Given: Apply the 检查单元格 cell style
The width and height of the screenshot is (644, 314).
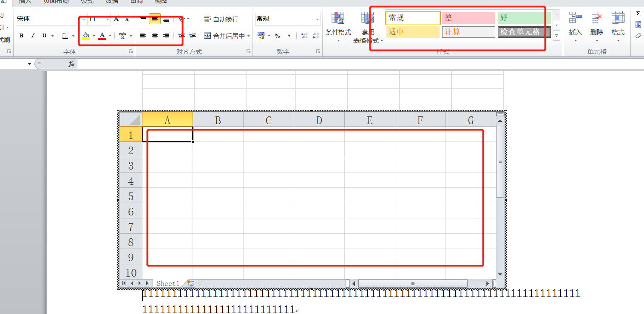Looking at the screenshot, I should pyautogui.click(x=524, y=32).
